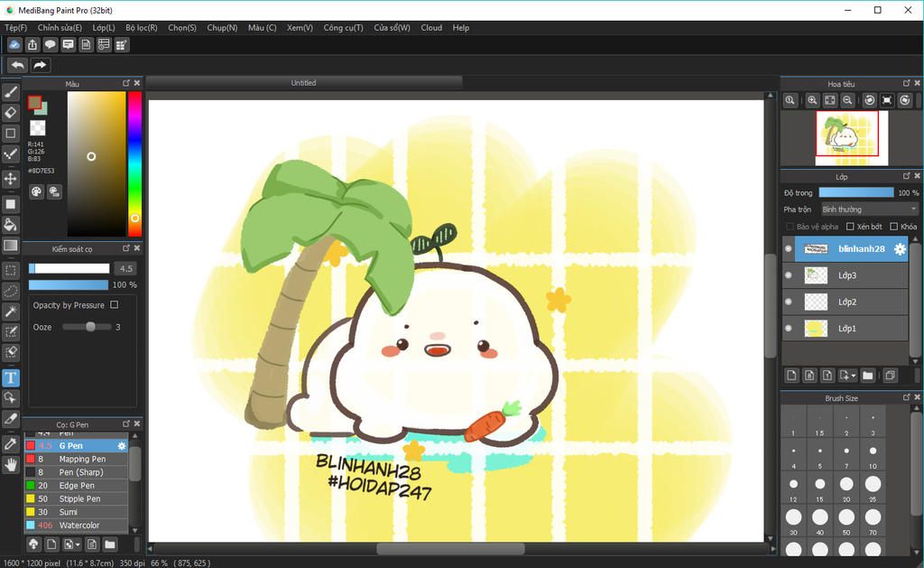Click the export share icon

click(32, 45)
